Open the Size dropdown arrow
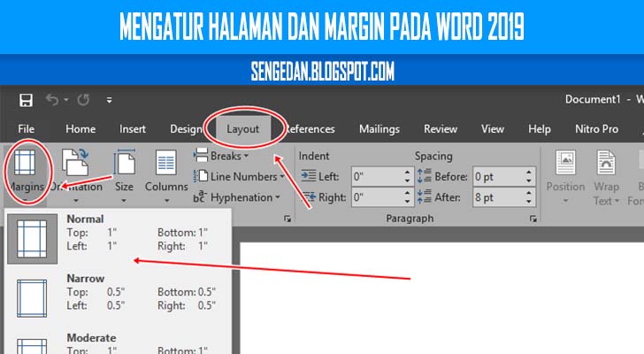The image size is (644, 354). 124,201
